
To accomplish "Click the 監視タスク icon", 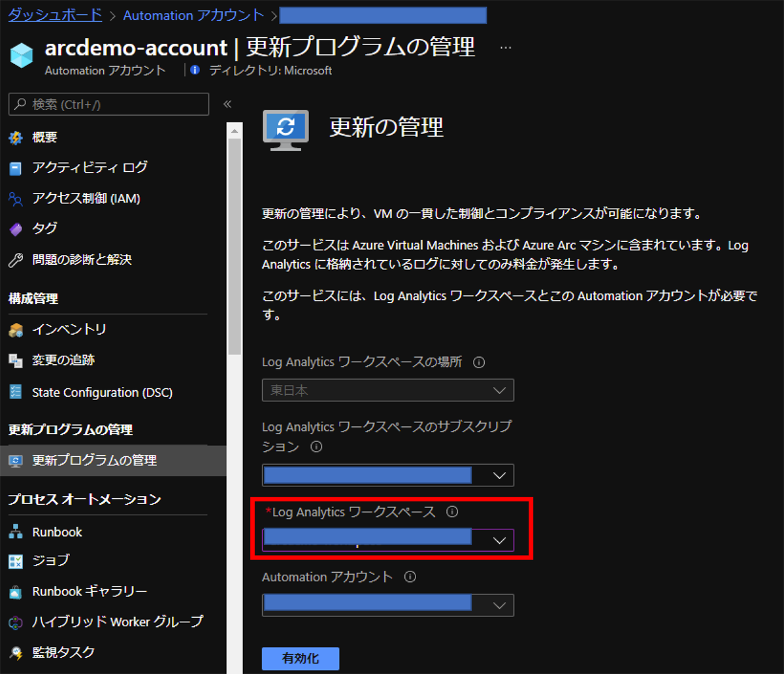I will (16, 652).
